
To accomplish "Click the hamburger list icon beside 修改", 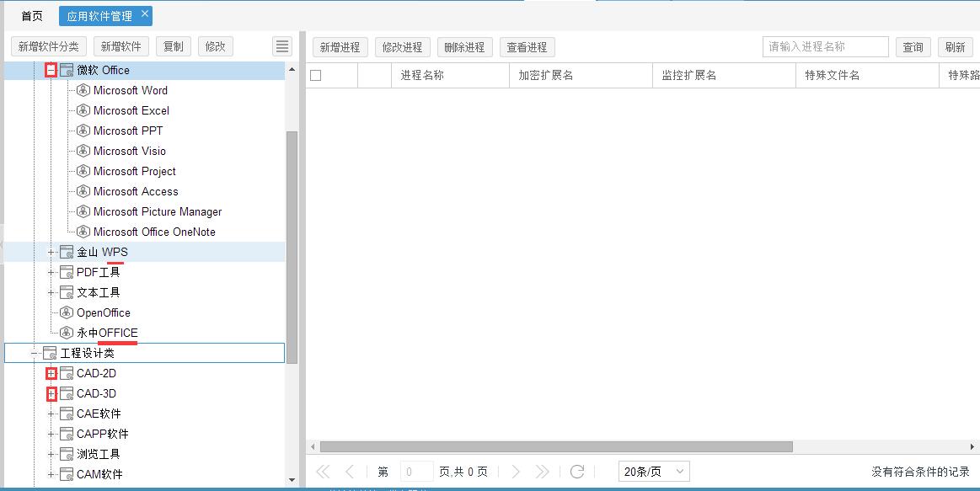I will point(281,46).
